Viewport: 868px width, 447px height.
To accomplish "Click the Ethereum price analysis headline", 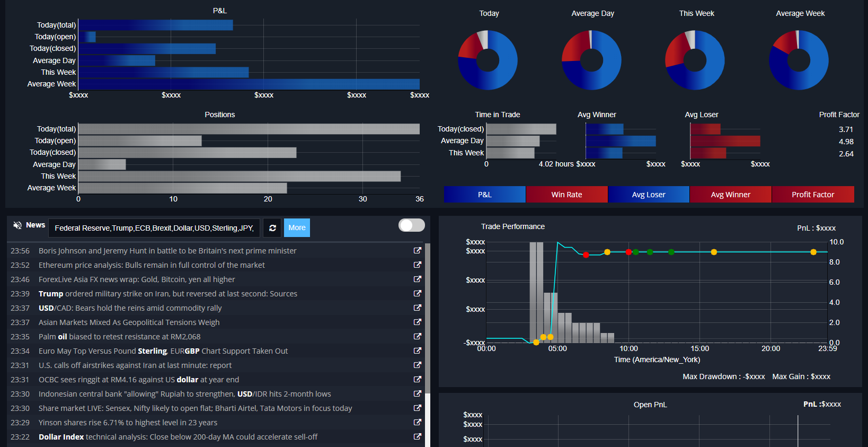I will (152, 265).
